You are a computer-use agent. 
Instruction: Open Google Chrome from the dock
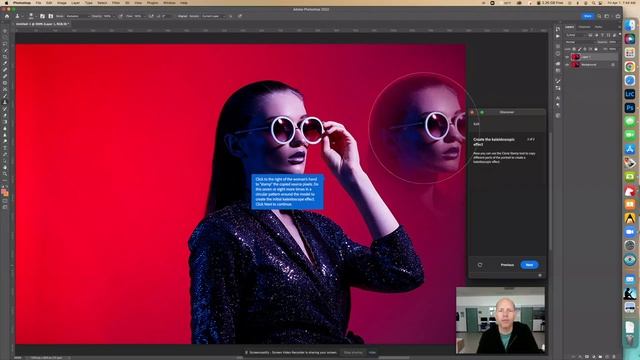tap(630, 67)
